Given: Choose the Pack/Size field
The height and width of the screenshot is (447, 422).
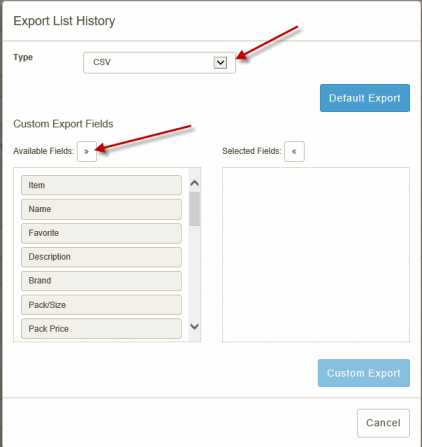Looking at the screenshot, I should (x=101, y=305).
